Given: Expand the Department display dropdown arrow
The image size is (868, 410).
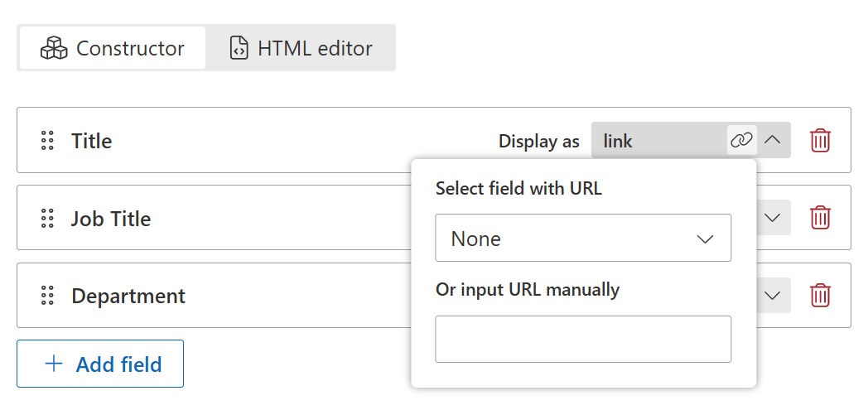Looking at the screenshot, I should (773, 295).
